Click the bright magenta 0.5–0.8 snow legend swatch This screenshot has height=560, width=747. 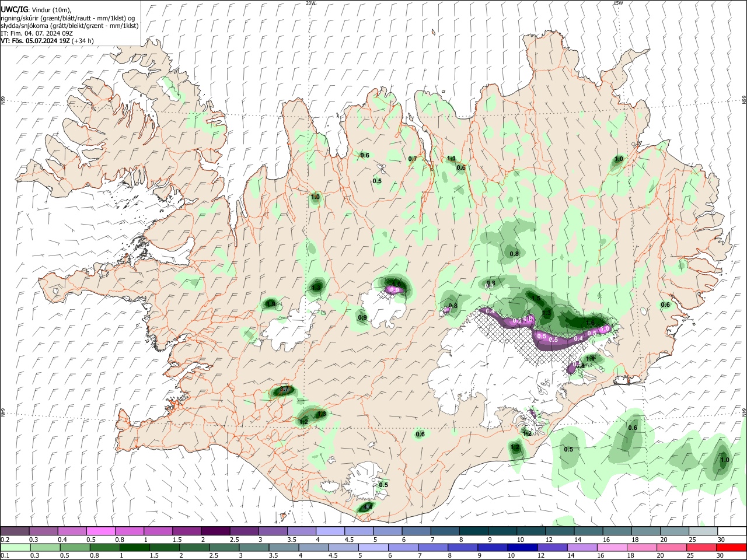coord(100,531)
